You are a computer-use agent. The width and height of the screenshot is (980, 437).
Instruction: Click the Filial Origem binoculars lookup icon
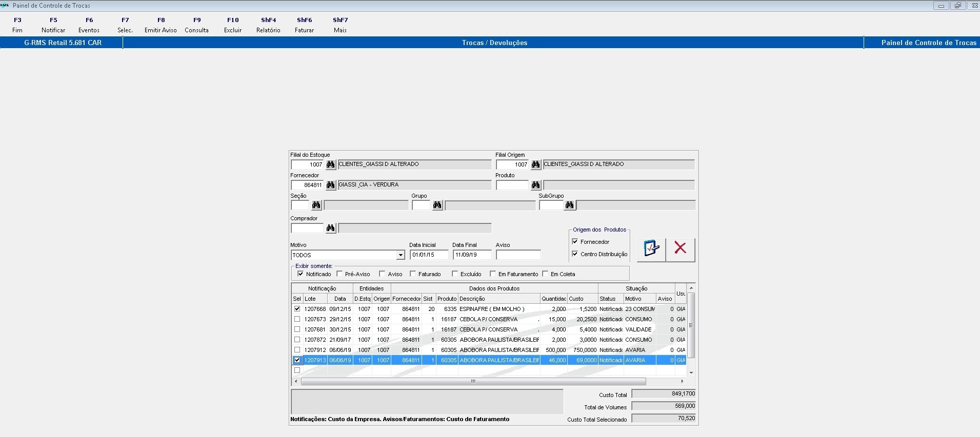coord(535,164)
